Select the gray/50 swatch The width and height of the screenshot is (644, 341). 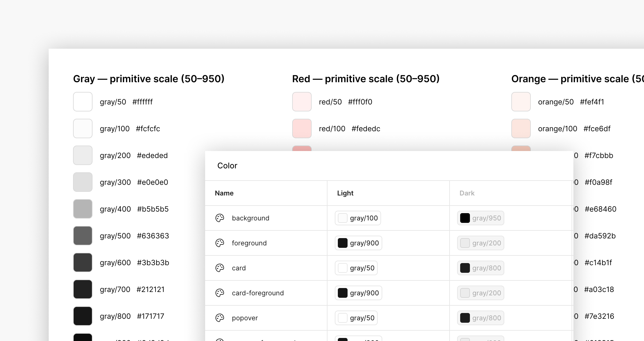pos(83,102)
